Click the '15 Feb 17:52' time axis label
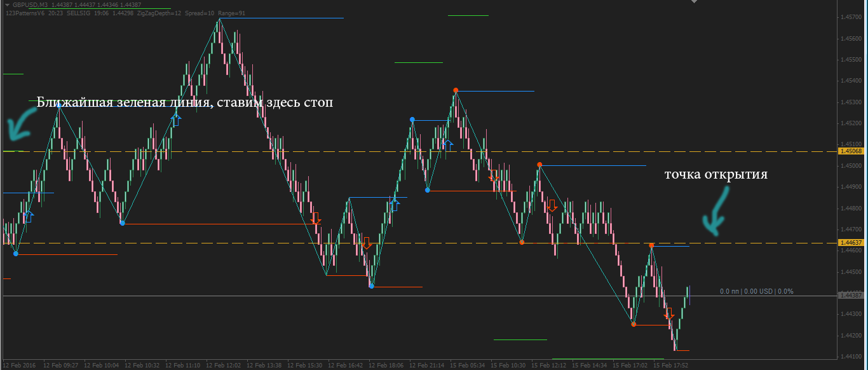The image size is (868, 370). 672,366
